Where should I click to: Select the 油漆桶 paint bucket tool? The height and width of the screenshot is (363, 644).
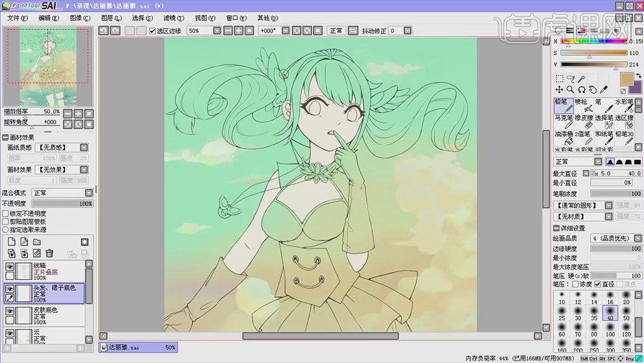[563, 137]
